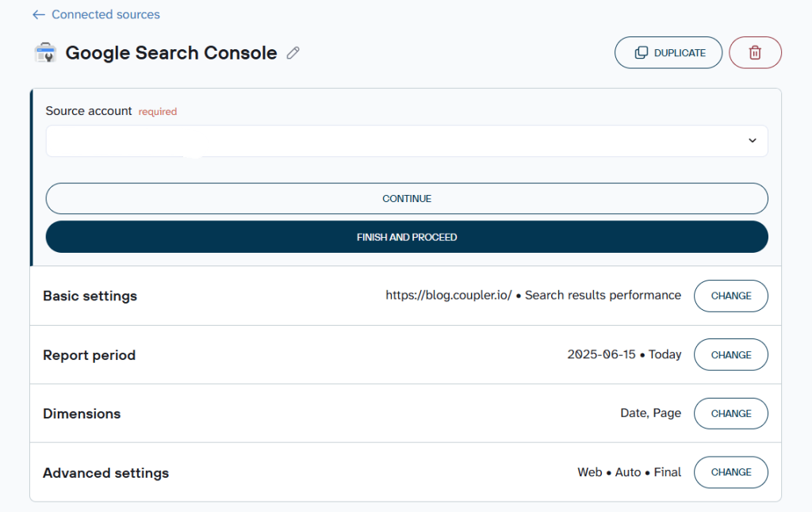This screenshot has height=512, width=812.
Task: Click the Source account dropdown chevron
Action: 753,141
